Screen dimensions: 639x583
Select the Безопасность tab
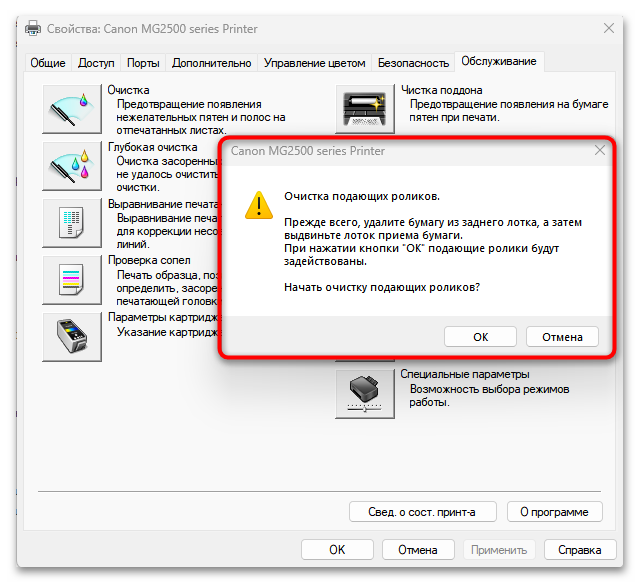[x=413, y=63]
